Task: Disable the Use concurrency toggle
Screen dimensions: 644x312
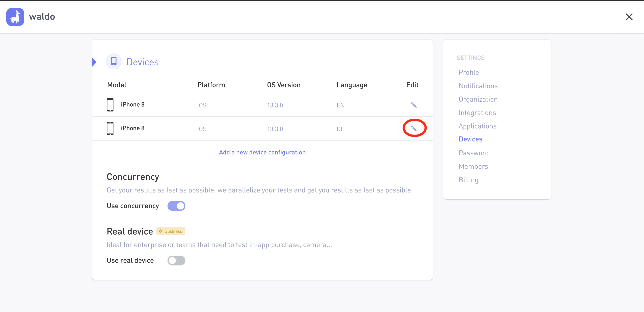Action: [176, 206]
